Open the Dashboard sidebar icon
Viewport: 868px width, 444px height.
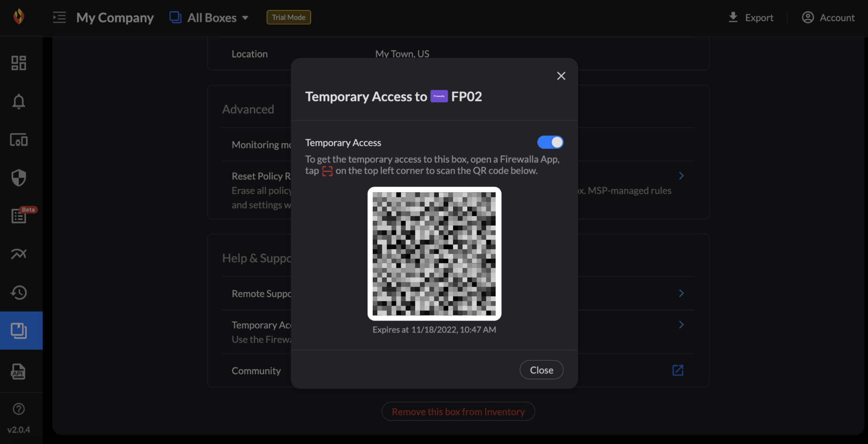click(x=19, y=63)
